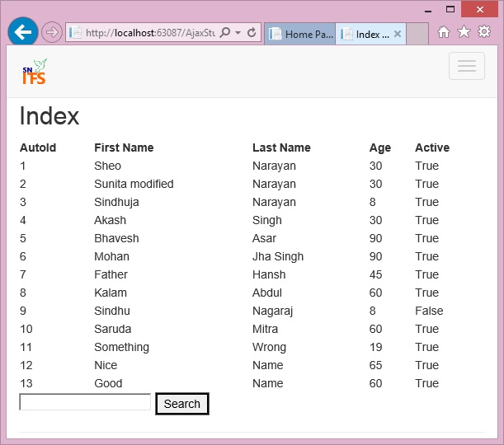
Task: Maximize the browser window
Action: [x=450, y=9]
